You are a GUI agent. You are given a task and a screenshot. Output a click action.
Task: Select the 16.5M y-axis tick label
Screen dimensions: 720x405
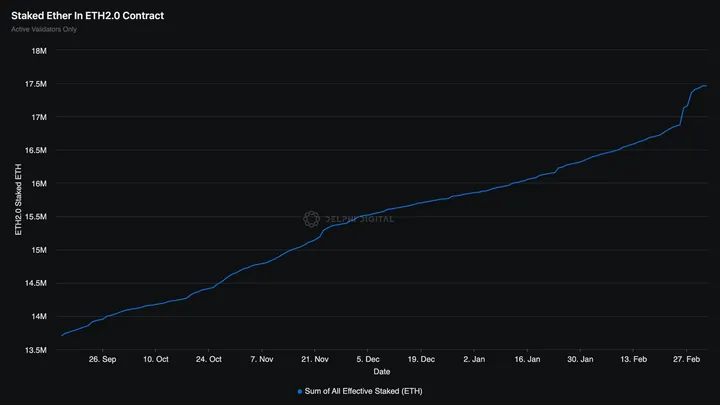click(x=36, y=150)
